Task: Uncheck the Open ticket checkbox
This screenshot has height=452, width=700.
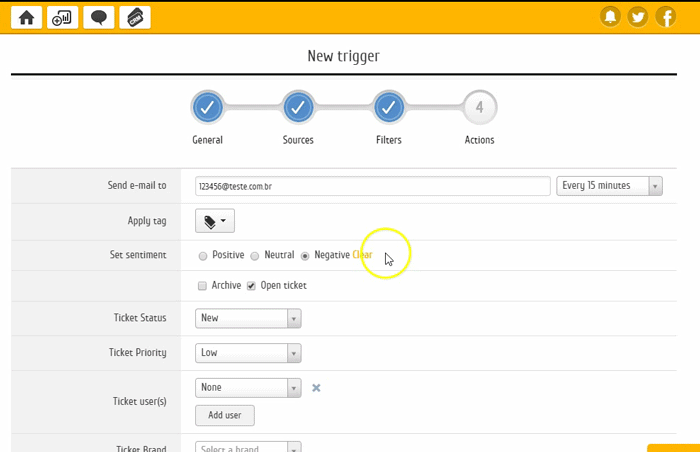Action: [251, 286]
